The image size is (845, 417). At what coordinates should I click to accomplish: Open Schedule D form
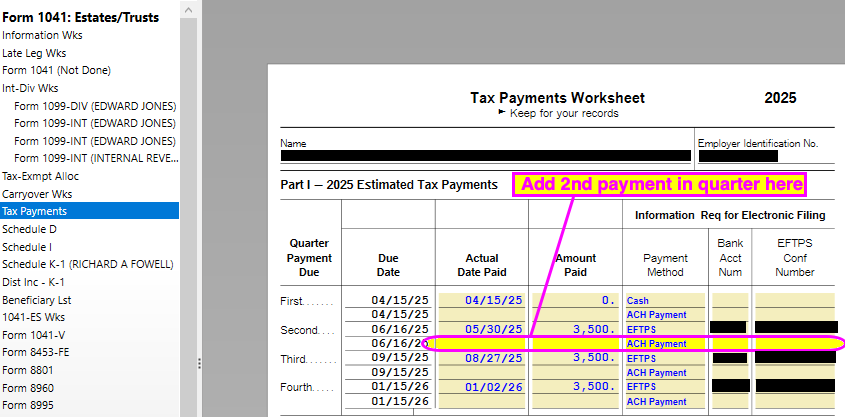pyautogui.click(x=32, y=229)
